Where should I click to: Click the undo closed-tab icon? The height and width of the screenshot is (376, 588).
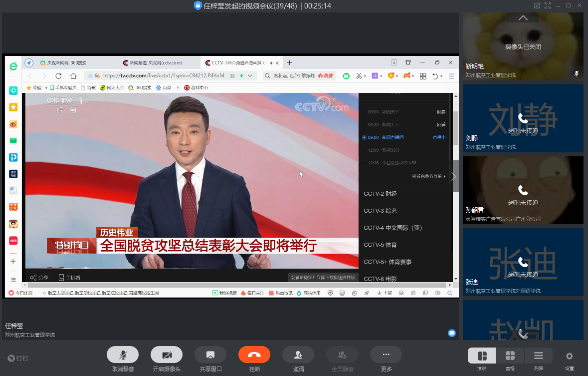(x=435, y=76)
